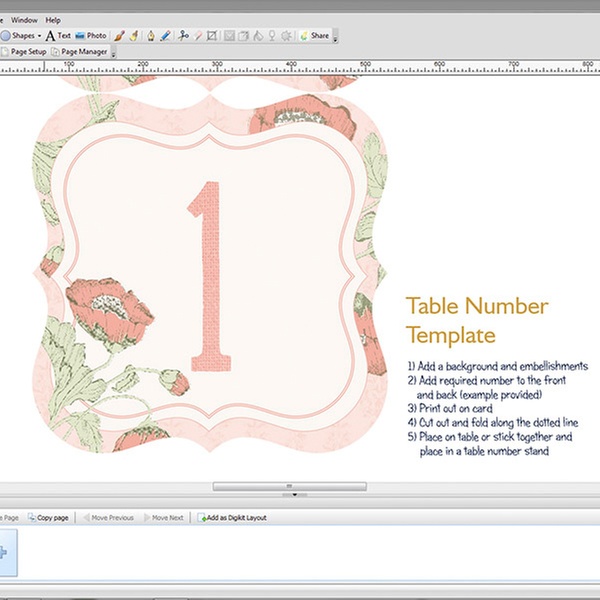This screenshot has height=600, width=600.
Task: Click Copy page button
Action: (48, 518)
